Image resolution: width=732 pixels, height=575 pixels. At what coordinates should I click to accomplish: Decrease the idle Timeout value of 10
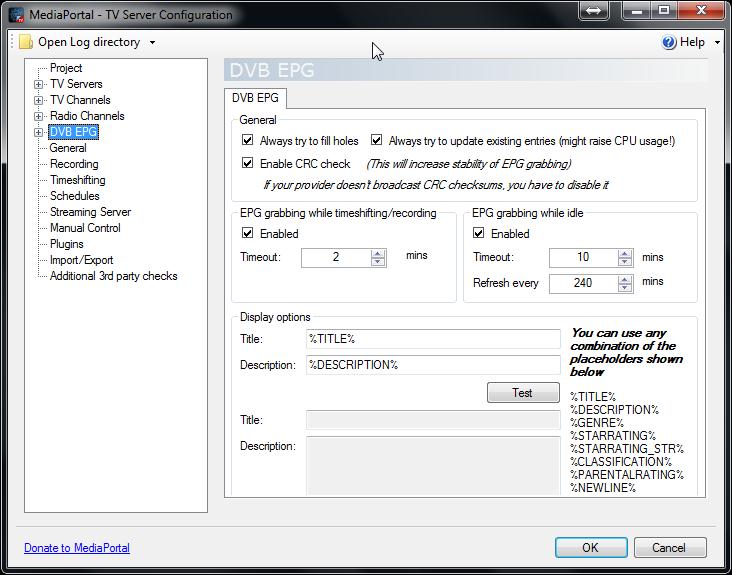click(625, 262)
